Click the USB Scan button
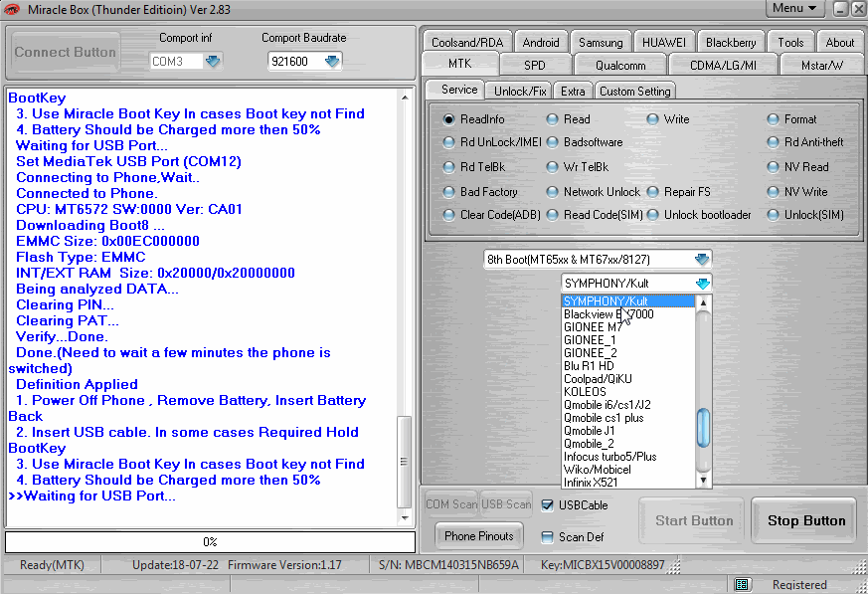868x594 pixels. point(506,504)
